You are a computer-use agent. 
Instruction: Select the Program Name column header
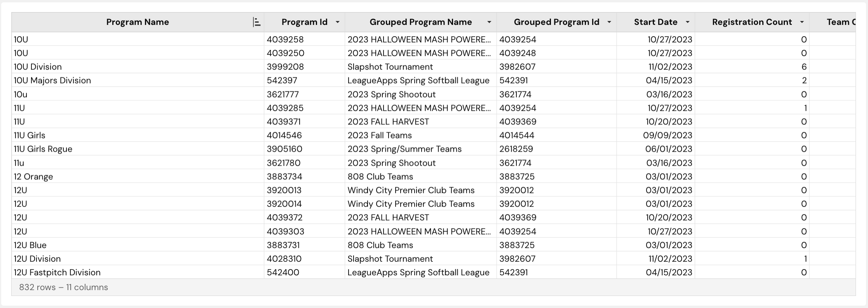point(138,22)
